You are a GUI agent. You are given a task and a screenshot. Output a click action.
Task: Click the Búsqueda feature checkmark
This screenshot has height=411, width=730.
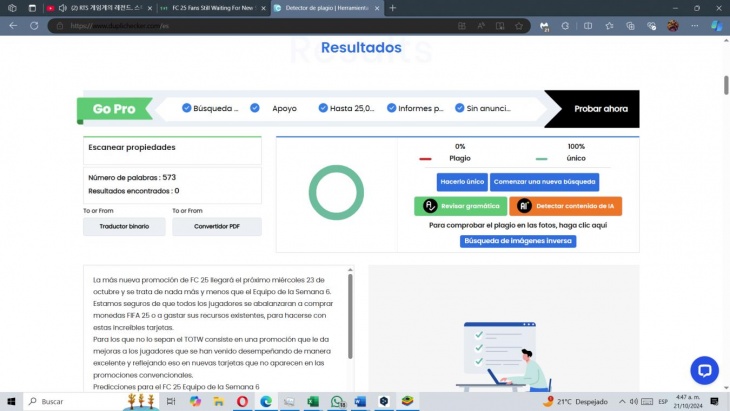(187, 108)
